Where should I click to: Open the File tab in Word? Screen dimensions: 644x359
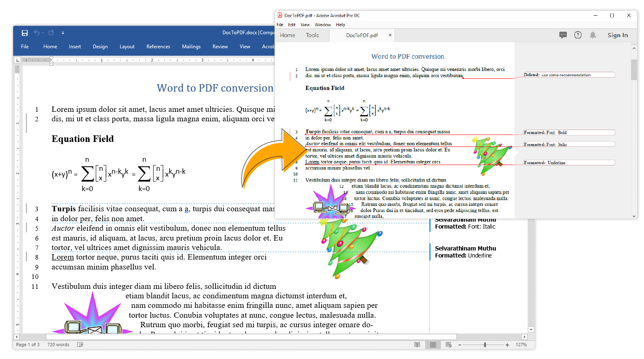click(25, 47)
